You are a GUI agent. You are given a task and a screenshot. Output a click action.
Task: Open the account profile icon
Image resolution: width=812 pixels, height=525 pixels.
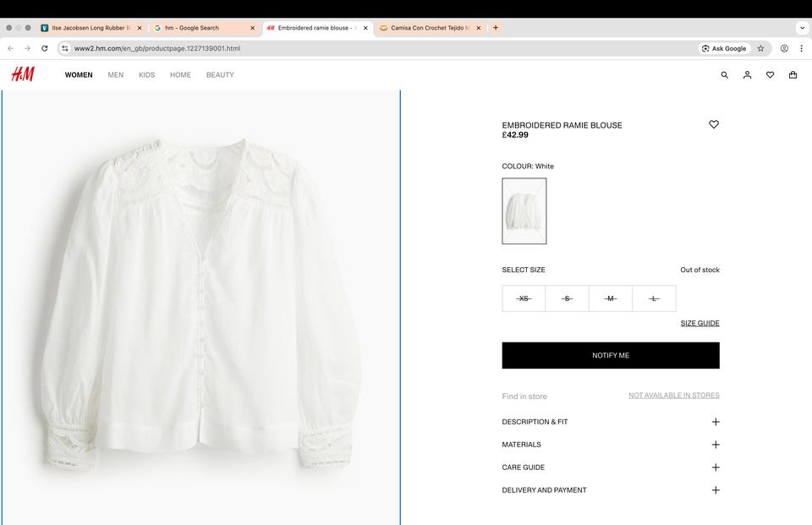(x=747, y=75)
